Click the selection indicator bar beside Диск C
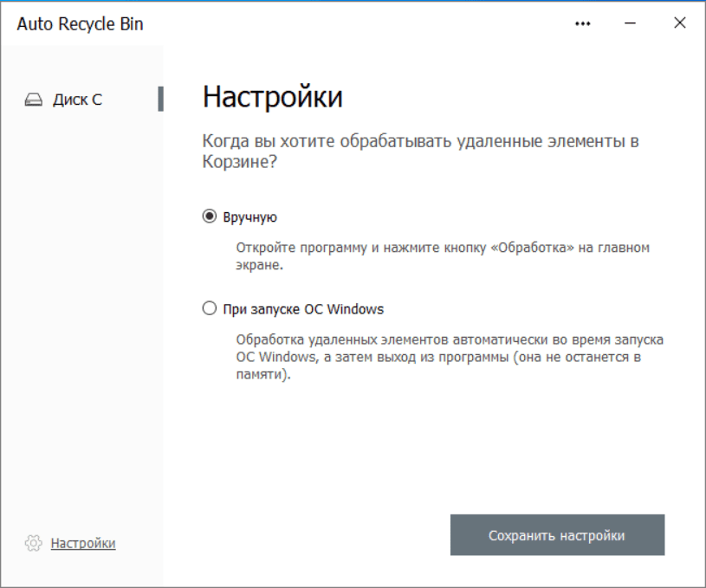The width and height of the screenshot is (706, 588). pyautogui.click(x=160, y=99)
